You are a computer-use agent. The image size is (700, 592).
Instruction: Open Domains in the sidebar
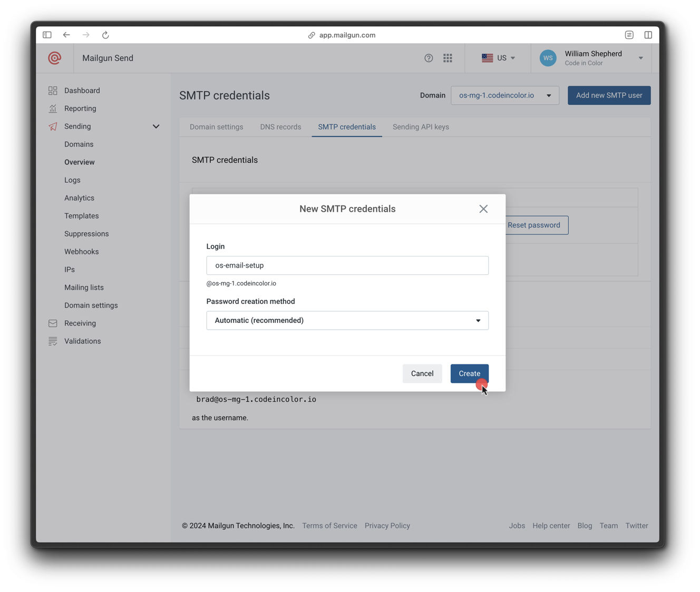(79, 144)
